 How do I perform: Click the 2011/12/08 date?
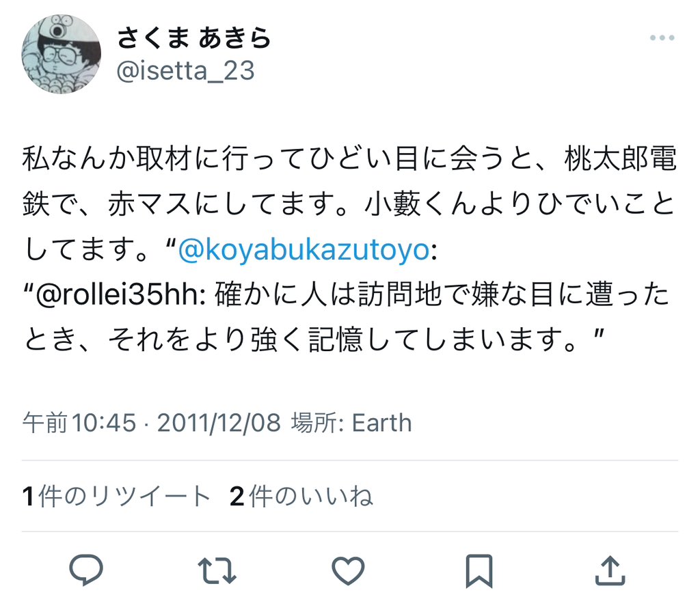(x=219, y=422)
